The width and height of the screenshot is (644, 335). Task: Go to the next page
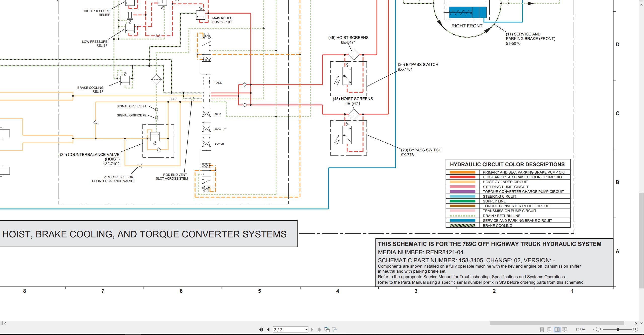(x=312, y=329)
